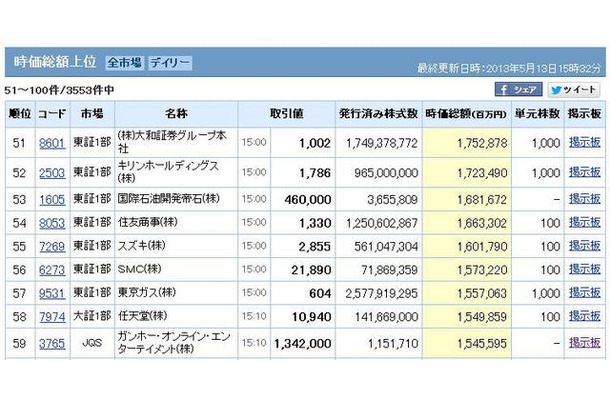Click market cap value 1,545,595
Image resolution: width=610 pixels, height=400 pixels.
(x=482, y=344)
